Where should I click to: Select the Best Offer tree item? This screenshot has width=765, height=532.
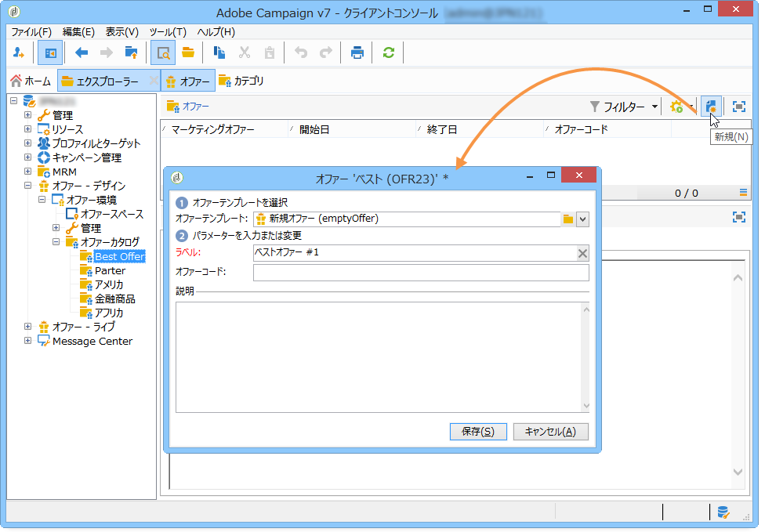point(119,256)
